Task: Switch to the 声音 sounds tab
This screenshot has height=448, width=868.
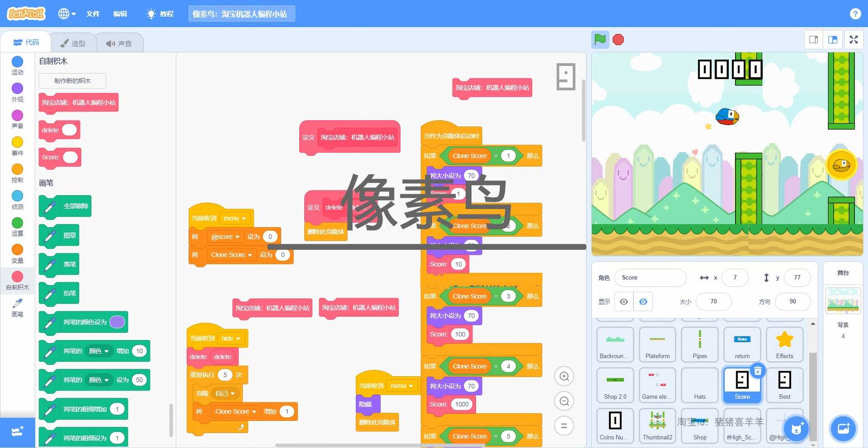Action: coord(119,43)
